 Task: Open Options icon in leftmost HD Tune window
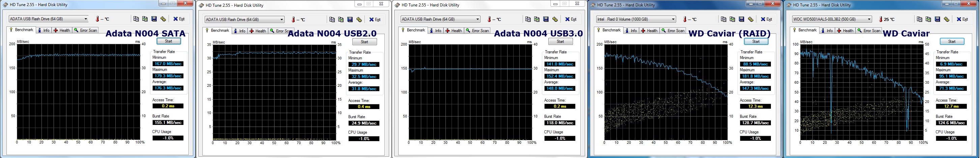[x=163, y=19]
